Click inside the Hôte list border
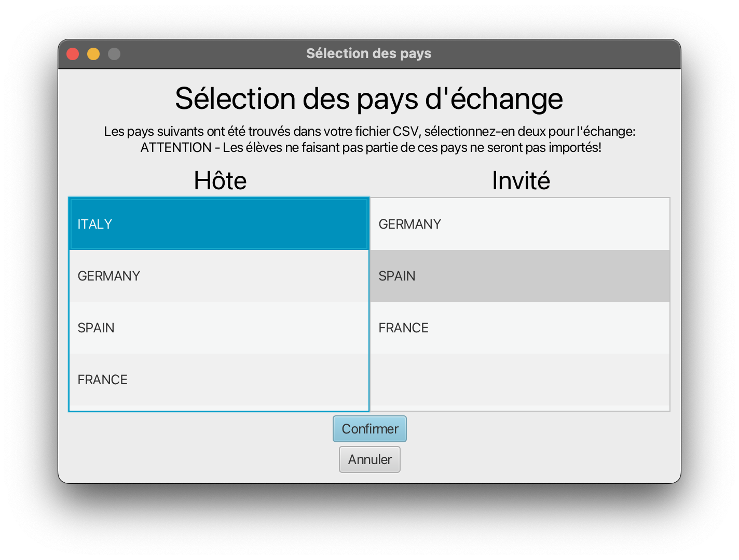 [218, 301]
